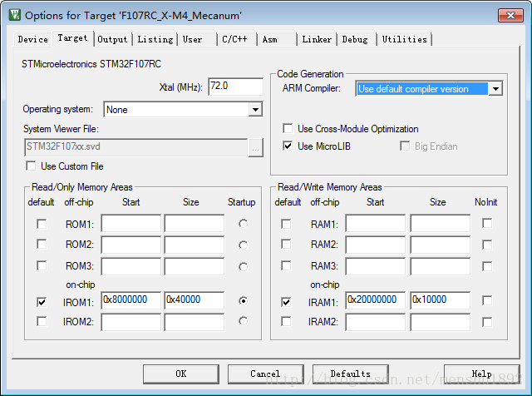Click the Xtal (MHz) input field
This screenshot has height=396, width=532.
coord(235,87)
